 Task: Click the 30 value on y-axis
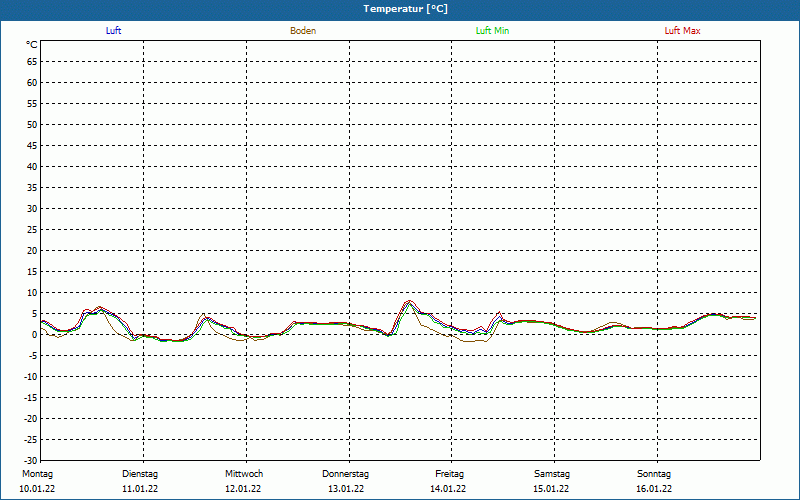(x=32, y=209)
